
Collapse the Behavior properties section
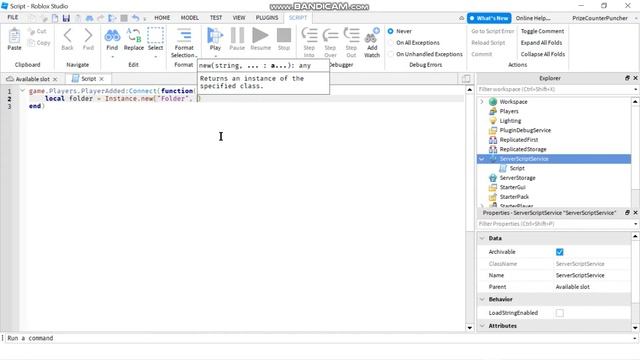click(482, 300)
